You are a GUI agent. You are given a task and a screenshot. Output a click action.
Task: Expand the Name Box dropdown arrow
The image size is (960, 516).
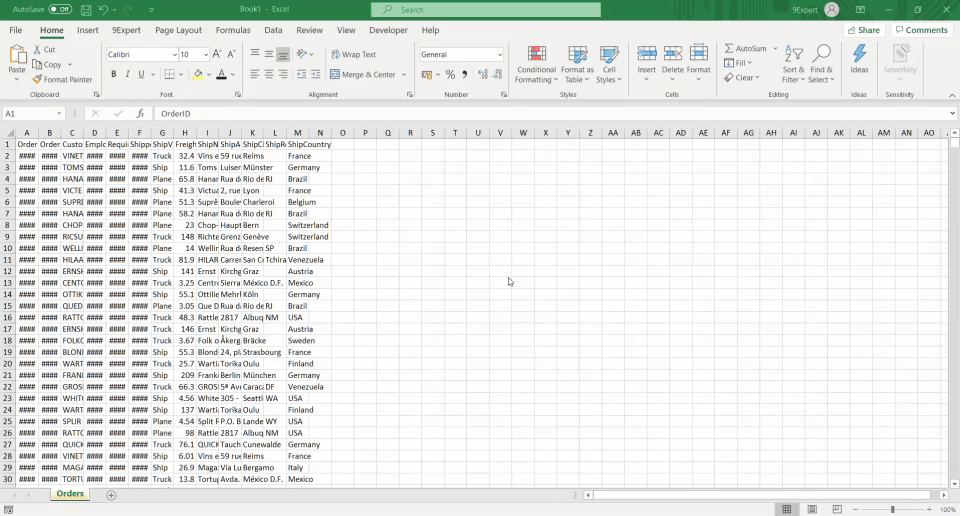[60, 114]
